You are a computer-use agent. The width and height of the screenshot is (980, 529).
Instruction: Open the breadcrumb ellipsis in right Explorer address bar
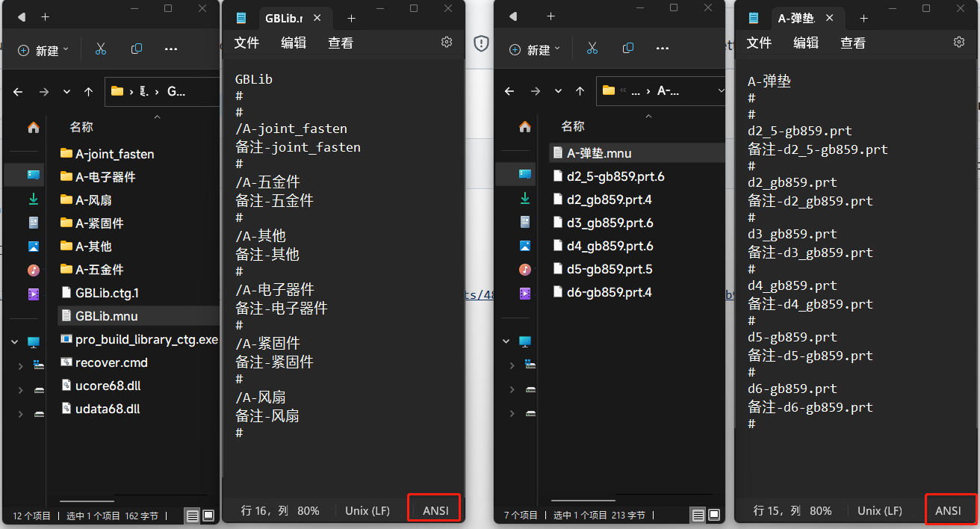[636, 90]
